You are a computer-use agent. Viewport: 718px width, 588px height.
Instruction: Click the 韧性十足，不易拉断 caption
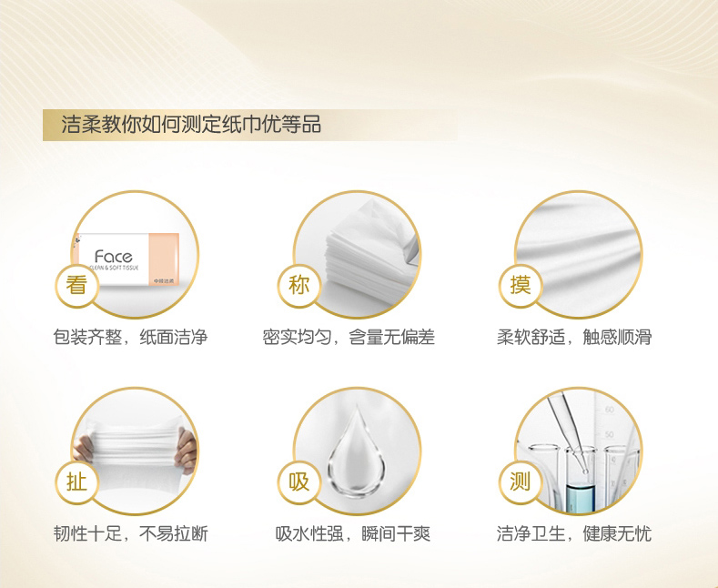[130, 534]
